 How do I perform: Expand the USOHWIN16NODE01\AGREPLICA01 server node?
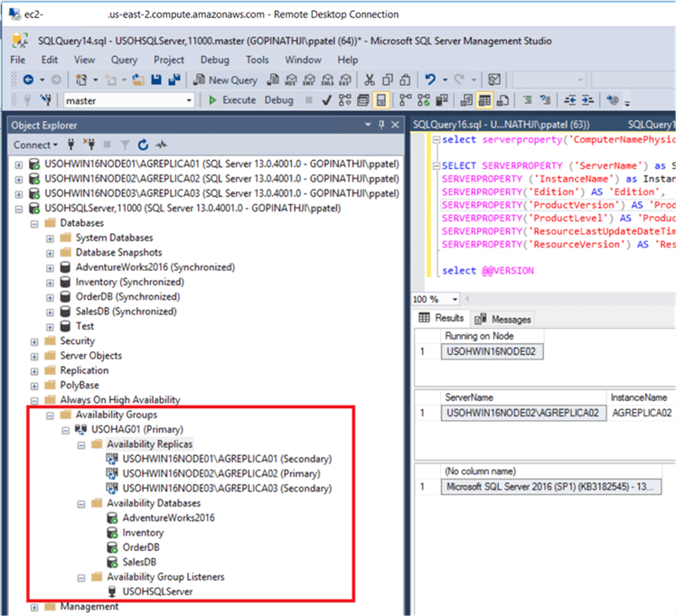(x=19, y=165)
